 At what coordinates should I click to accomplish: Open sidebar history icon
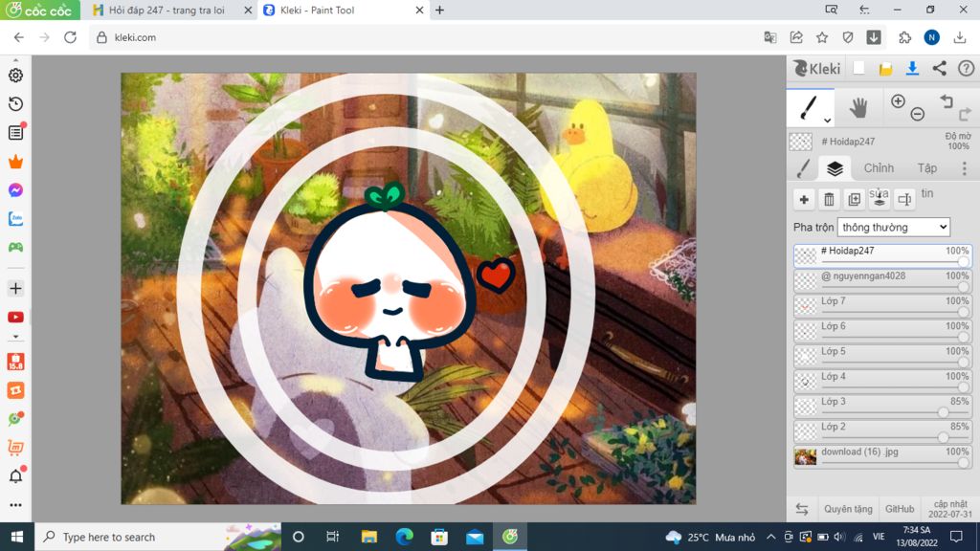[x=15, y=103]
